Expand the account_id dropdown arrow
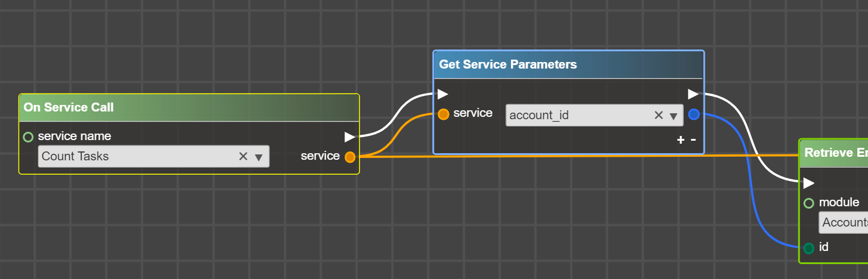868x279 pixels. (674, 116)
